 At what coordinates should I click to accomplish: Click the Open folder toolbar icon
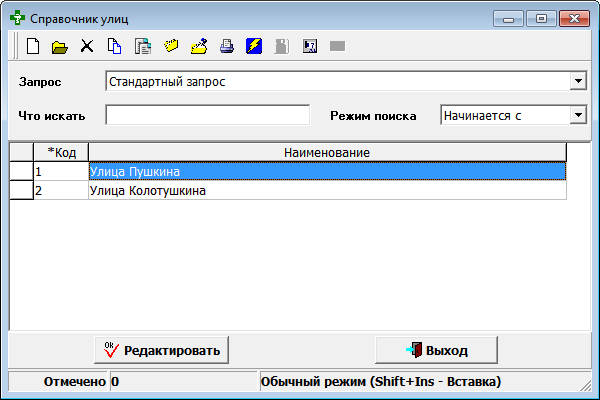pos(60,47)
